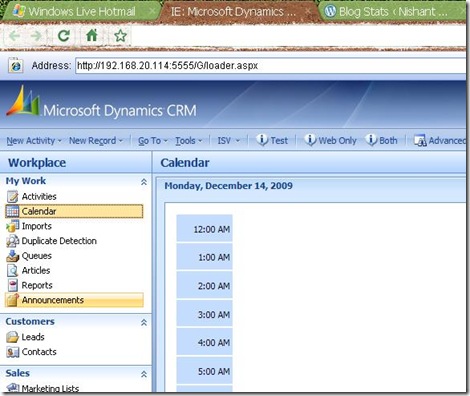Image resolution: width=470 pixels, height=396 pixels.
Task: Click the Web Only toolbar button label
Action: coord(337,141)
